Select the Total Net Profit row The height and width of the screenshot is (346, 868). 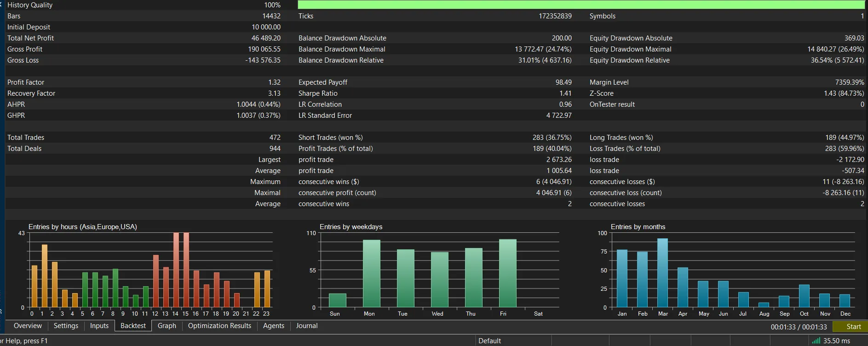coord(144,38)
